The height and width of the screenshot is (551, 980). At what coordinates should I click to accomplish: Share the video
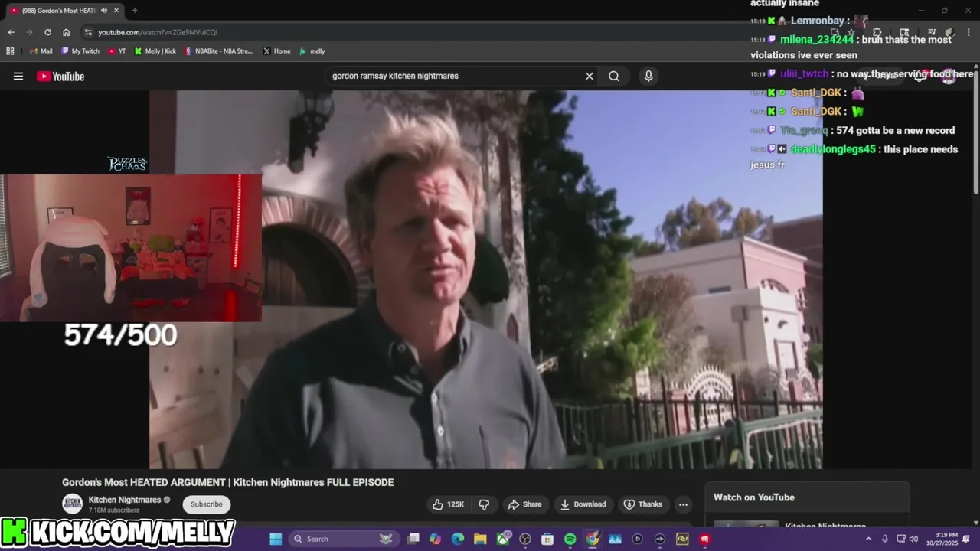point(524,504)
